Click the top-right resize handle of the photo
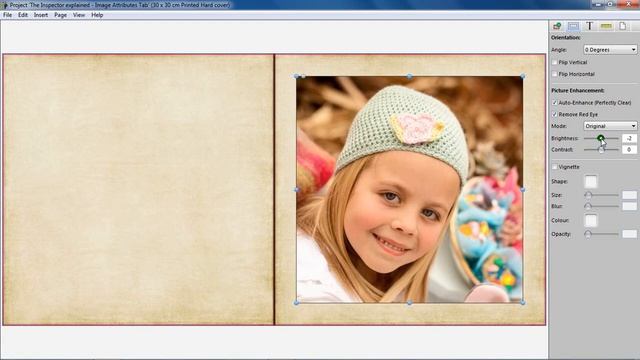Screen dimensions: 640x360 [x=523, y=76]
